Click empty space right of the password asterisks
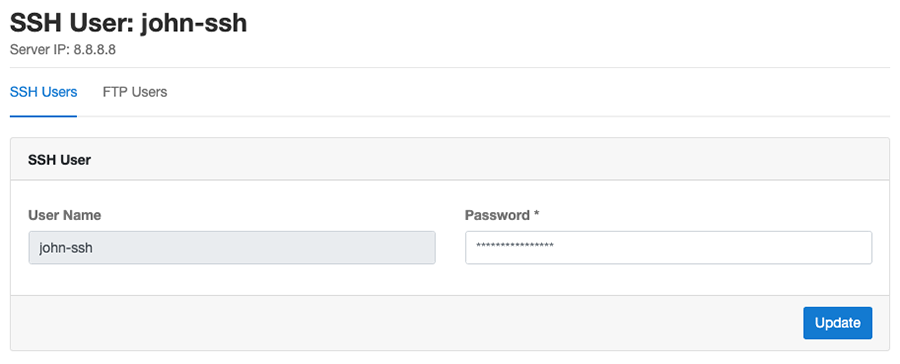Image resolution: width=900 pixels, height=364 pixels. click(x=712, y=247)
